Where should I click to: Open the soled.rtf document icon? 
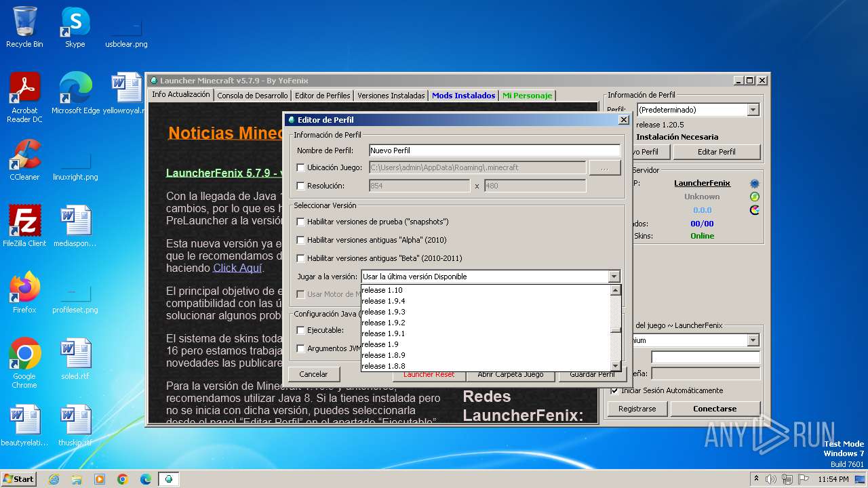click(75, 359)
